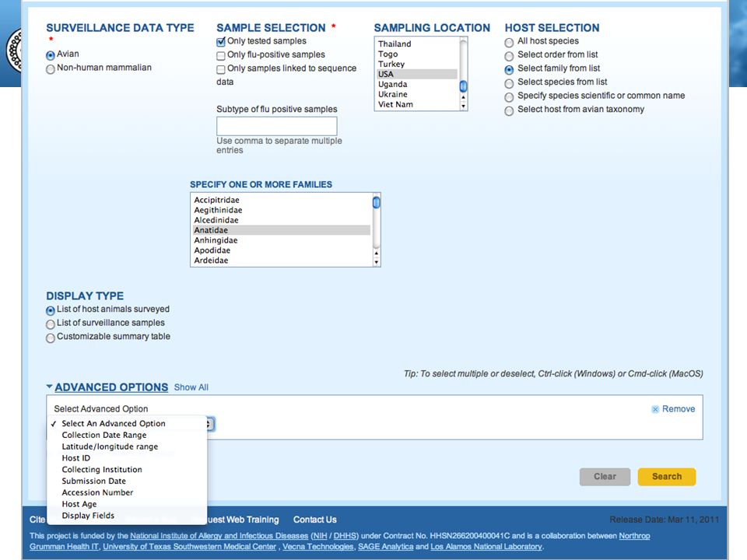The height and width of the screenshot is (560, 747).
Task: Select Uganda in Sampling Location list
Action: coord(417,84)
